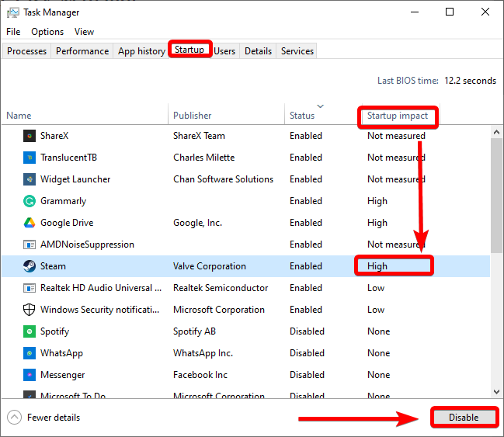Screen dimensions: 504x437
Task: Collapse view using Fewer details arrow
Action: (x=15, y=418)
